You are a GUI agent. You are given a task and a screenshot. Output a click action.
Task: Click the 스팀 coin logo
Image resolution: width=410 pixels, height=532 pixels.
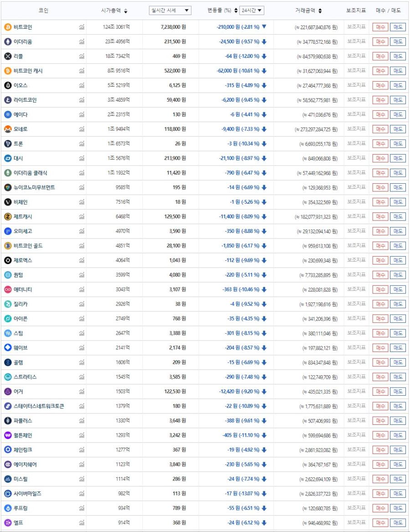point(8,333)
